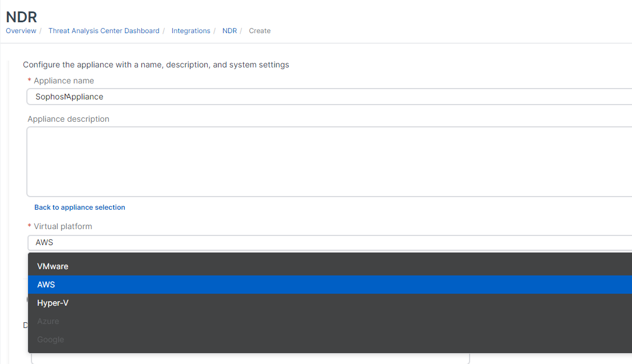Screen dimensions: 632x364
Task: Click the NDR page heading
Action: point(21,17)
